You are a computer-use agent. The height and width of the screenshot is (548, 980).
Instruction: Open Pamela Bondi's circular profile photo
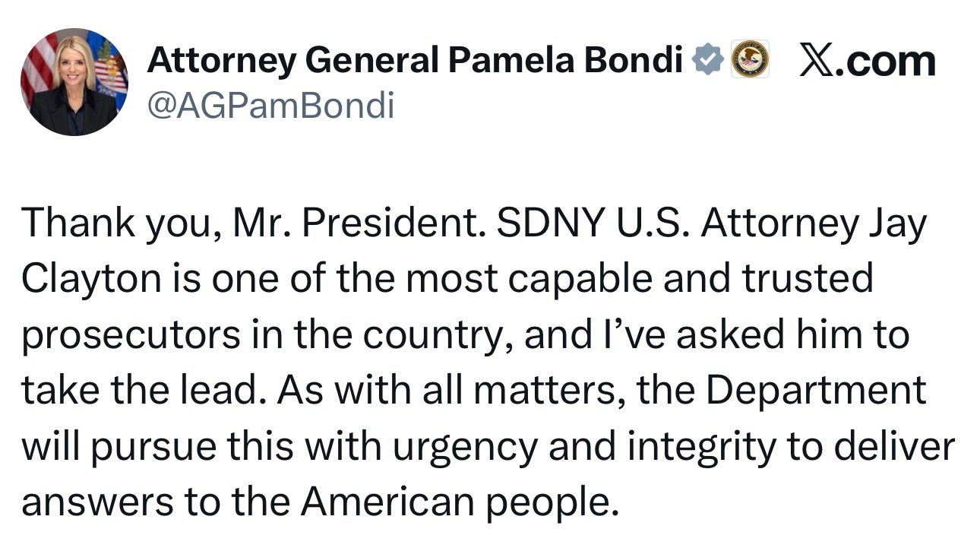74,82
